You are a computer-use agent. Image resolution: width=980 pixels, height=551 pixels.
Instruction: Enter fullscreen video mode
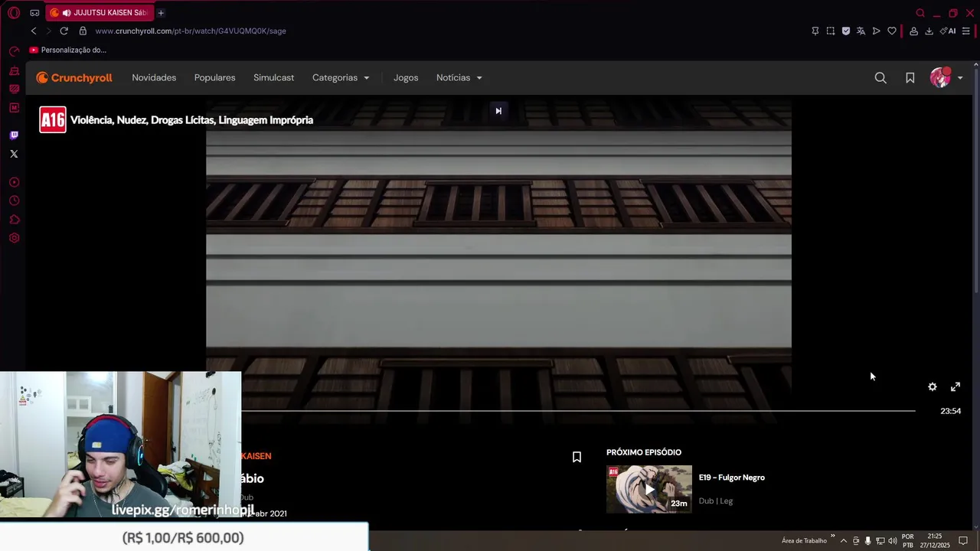(955, 387)
